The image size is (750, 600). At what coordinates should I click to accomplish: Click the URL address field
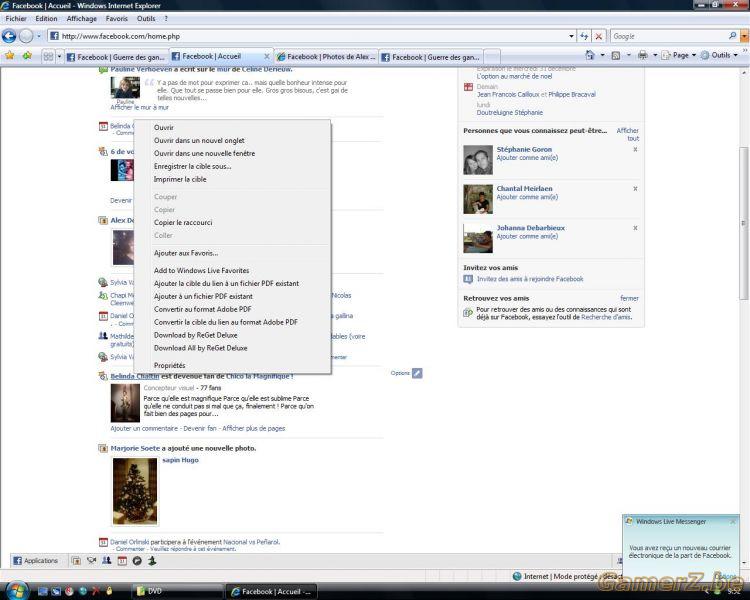click(x=311, y=36)
